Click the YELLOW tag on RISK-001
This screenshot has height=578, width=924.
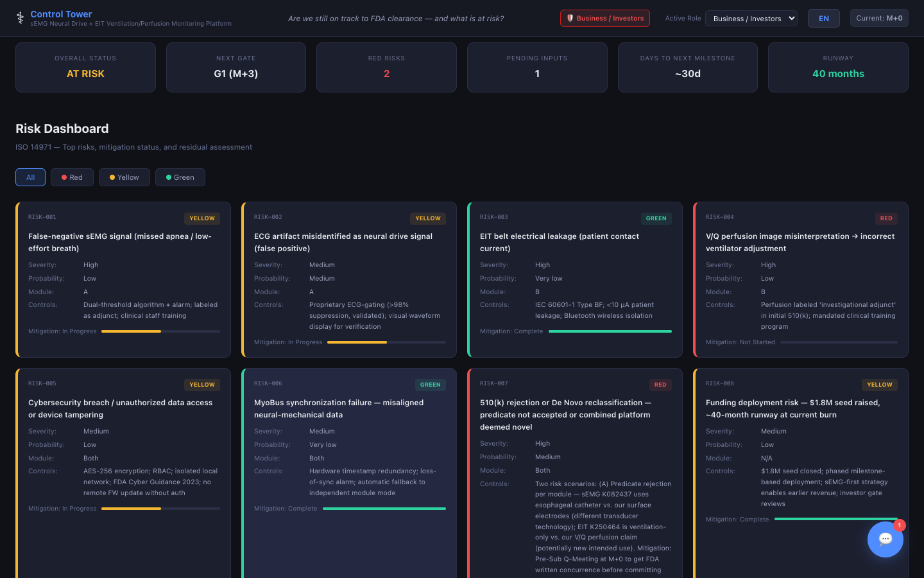click(202, 218)
